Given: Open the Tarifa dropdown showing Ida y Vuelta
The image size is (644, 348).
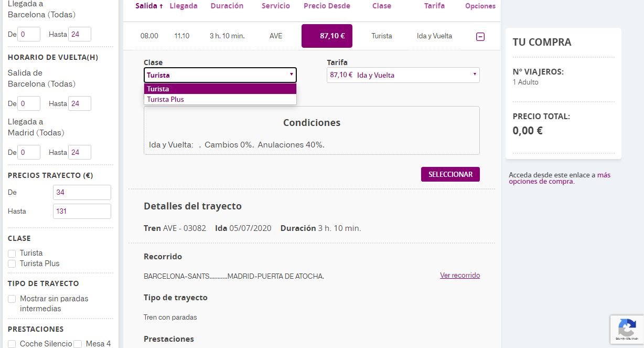Looking at the screenshot, I should pyautogui.click(x=403, y=75).
